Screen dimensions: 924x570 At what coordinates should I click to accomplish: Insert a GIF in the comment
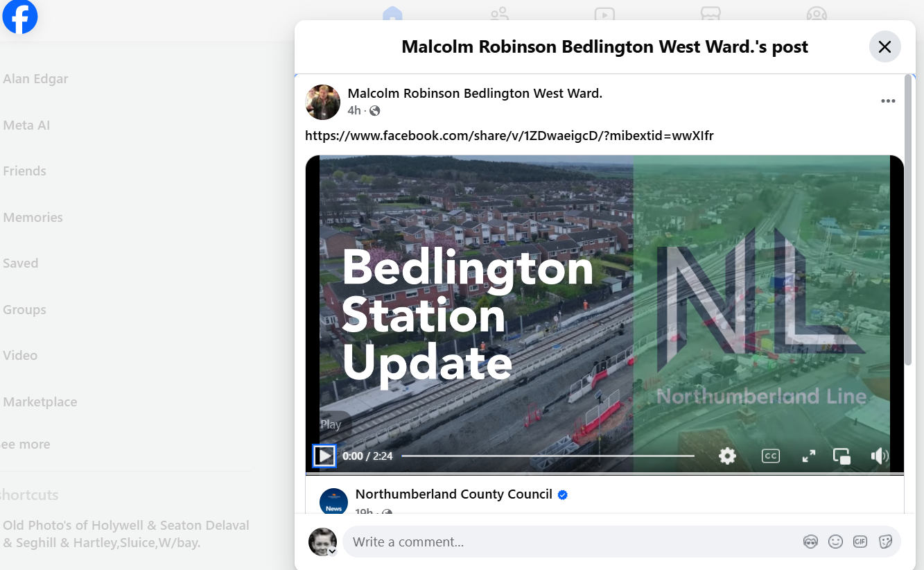860,542
